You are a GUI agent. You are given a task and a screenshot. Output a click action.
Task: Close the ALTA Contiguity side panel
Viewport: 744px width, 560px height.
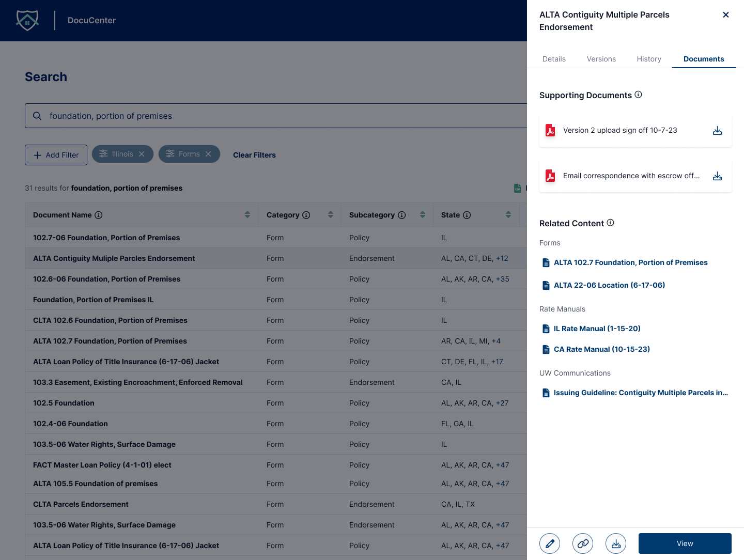pos(725,15)
